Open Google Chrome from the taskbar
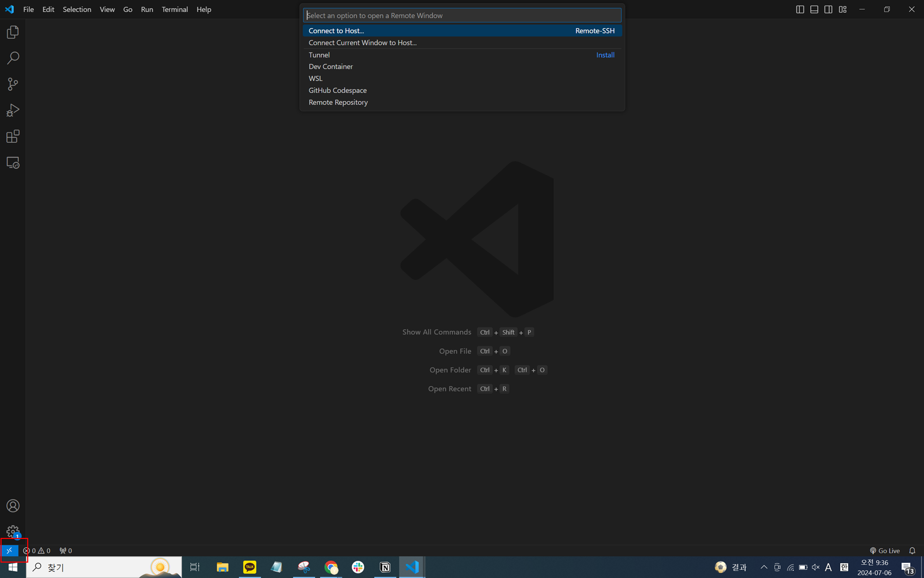 (x=331, y=567)
